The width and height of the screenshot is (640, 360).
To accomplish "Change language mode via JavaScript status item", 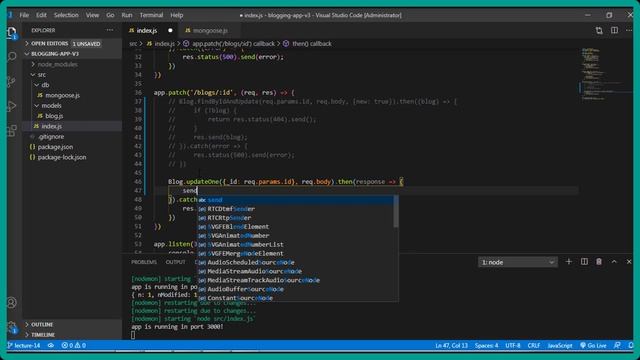I will tap(560, 345).
